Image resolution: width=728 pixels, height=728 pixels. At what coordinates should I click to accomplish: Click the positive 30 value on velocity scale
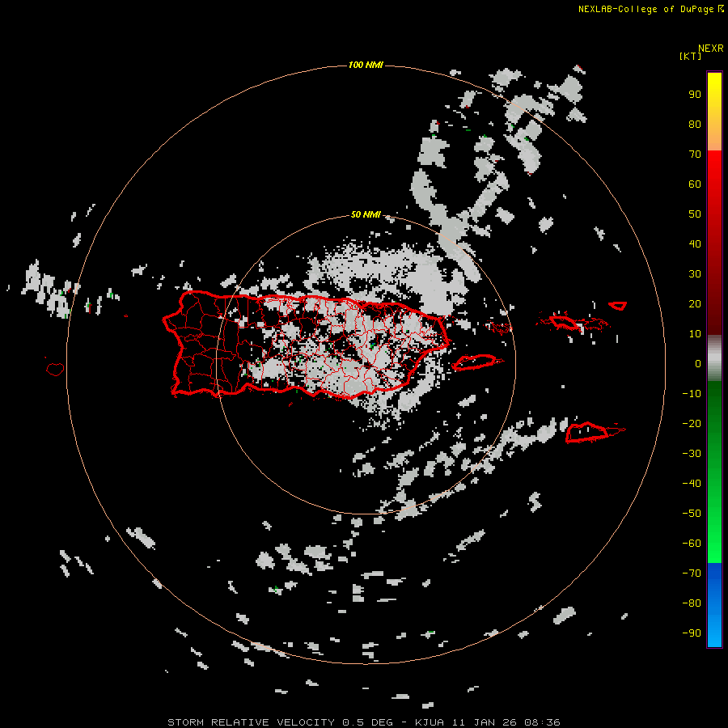tap(695, 274)
